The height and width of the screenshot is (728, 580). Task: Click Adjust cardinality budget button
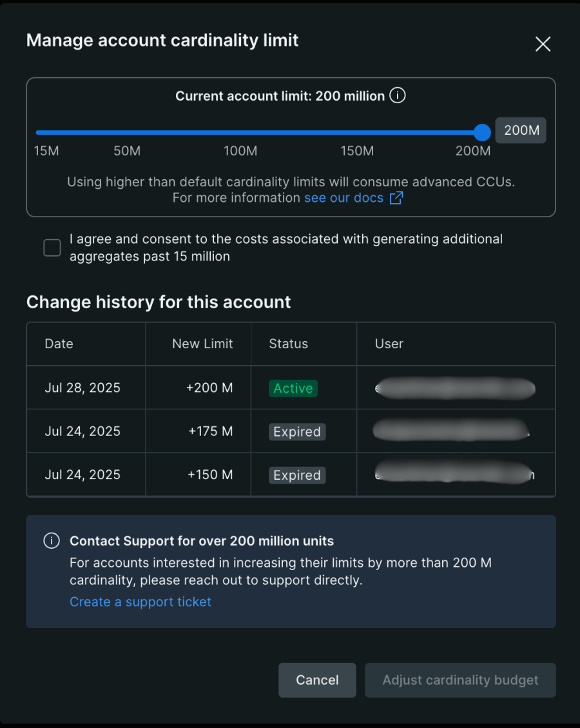pos(460,680)
